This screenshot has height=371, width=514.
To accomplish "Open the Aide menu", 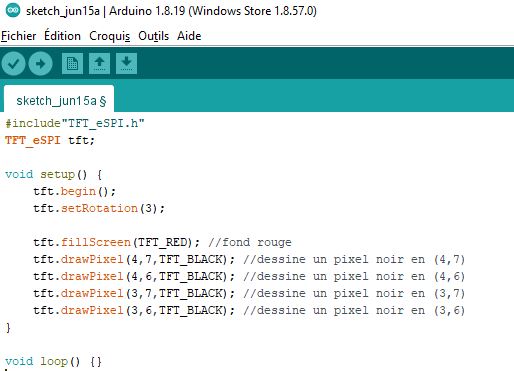I will coord(189,36).
